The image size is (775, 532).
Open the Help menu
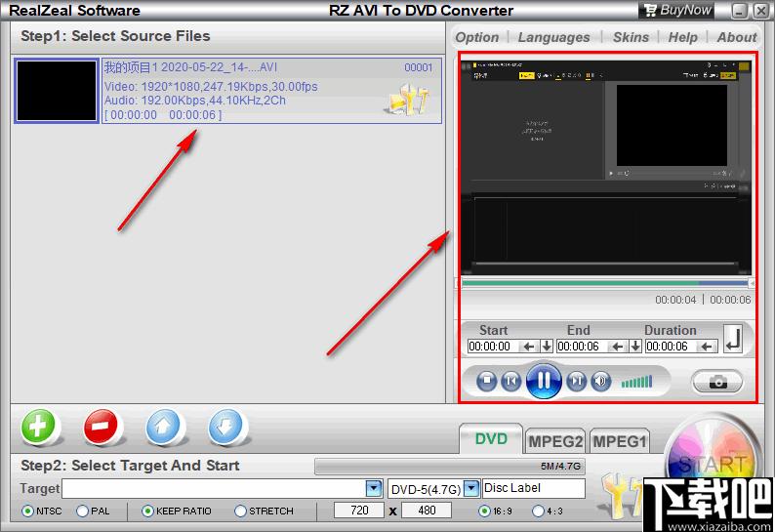click(682, 37)
